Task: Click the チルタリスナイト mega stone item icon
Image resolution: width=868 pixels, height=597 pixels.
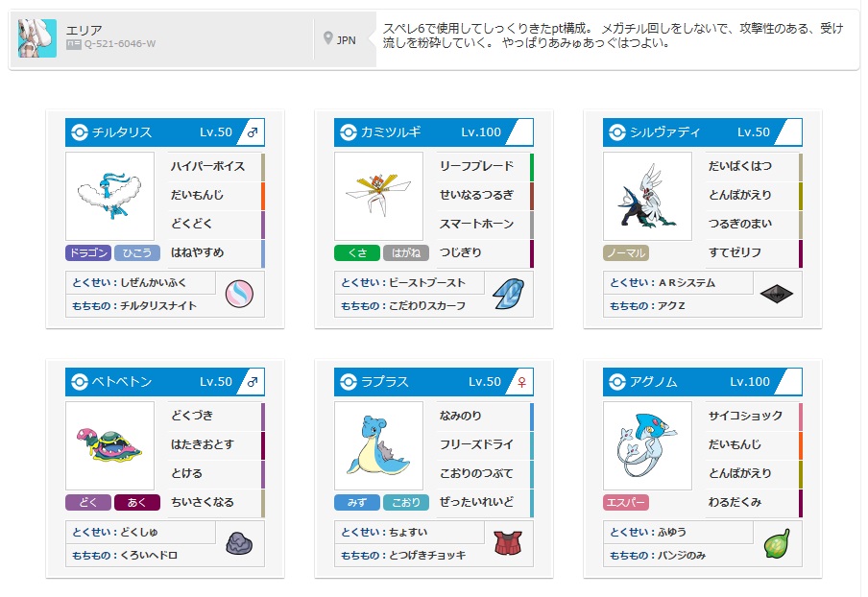Action: tap(239, 294)
